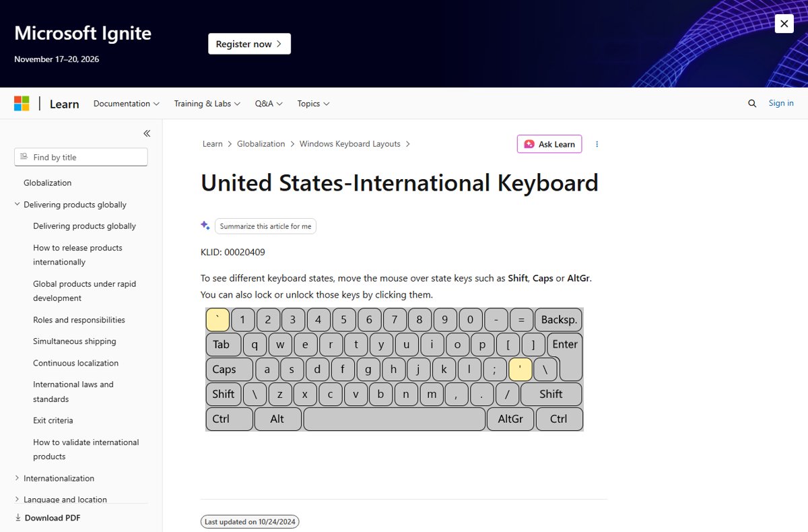Open Exit criteria page
This screenshot has height=532, width=808.
pos(53,420)
